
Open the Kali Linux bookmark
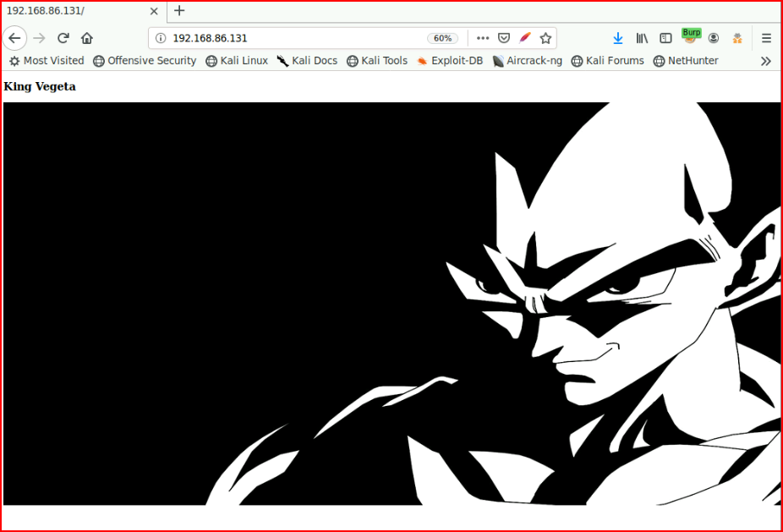(x=238, y=61)
